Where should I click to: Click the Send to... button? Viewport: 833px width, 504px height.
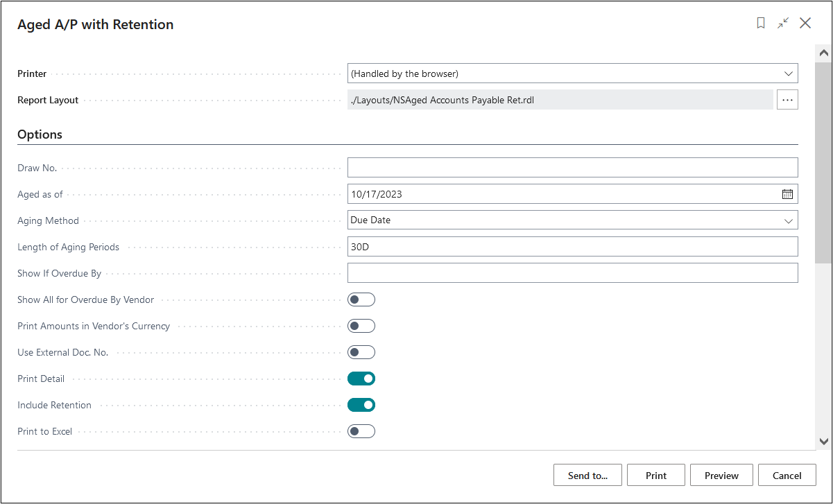tap(587, 476)
